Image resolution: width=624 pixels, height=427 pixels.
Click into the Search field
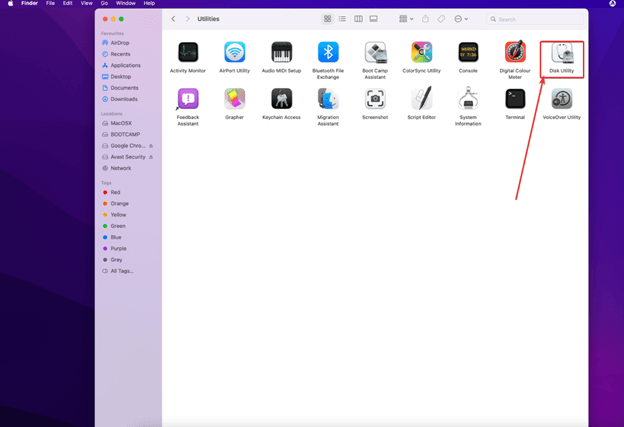pyautogui.click(x=535, y=19)
